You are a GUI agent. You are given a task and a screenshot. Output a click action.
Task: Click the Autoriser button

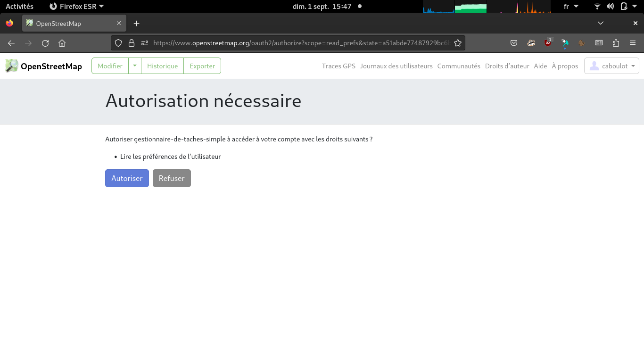point(127,178)
